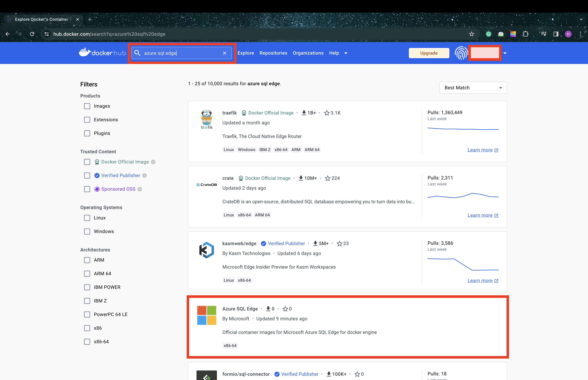Clear the search field with X icon

(224, 53)
